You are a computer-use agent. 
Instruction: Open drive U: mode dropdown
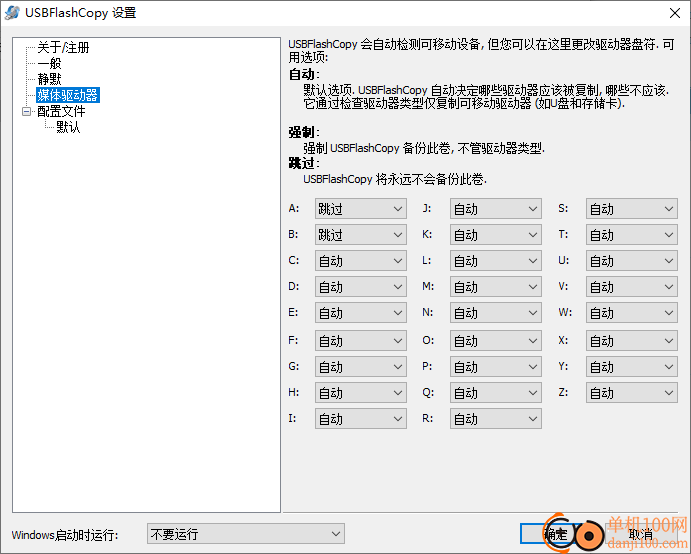(x=632, y=260)
